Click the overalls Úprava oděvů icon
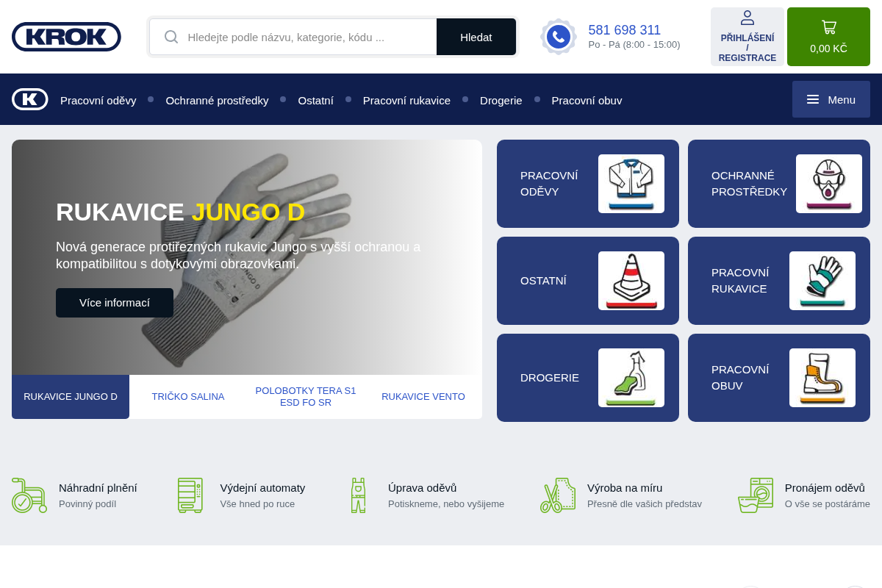 (358, 495)
